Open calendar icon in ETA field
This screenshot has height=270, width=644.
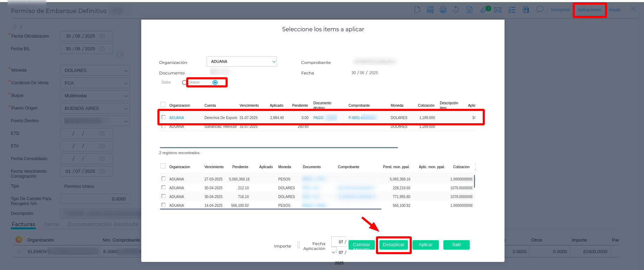[102, 146]
